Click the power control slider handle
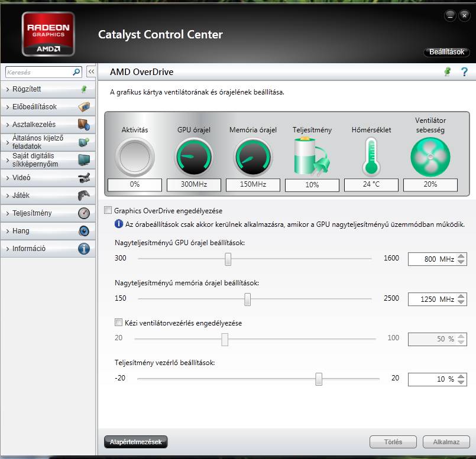The height and width of the screenshot is (459, 476). coord(319,379)
